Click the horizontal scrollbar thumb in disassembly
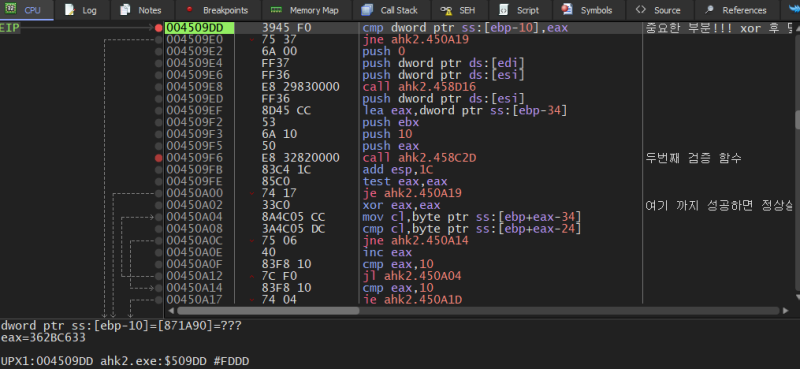Viewport: 800px width, 369px height. point(268,310)
